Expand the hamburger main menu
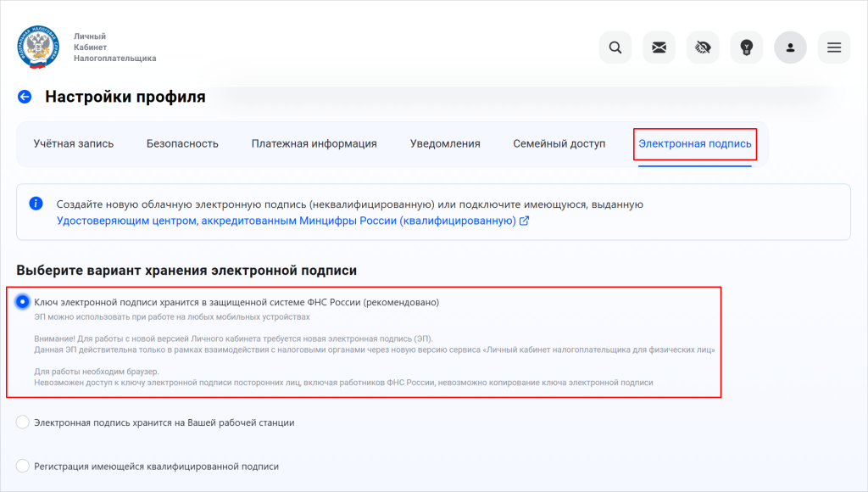868x492 pixels. 834,48
